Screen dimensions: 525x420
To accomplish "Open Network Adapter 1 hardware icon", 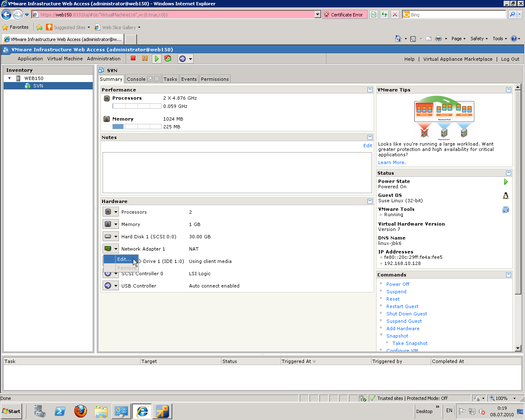I will click(x=108, y=249).
